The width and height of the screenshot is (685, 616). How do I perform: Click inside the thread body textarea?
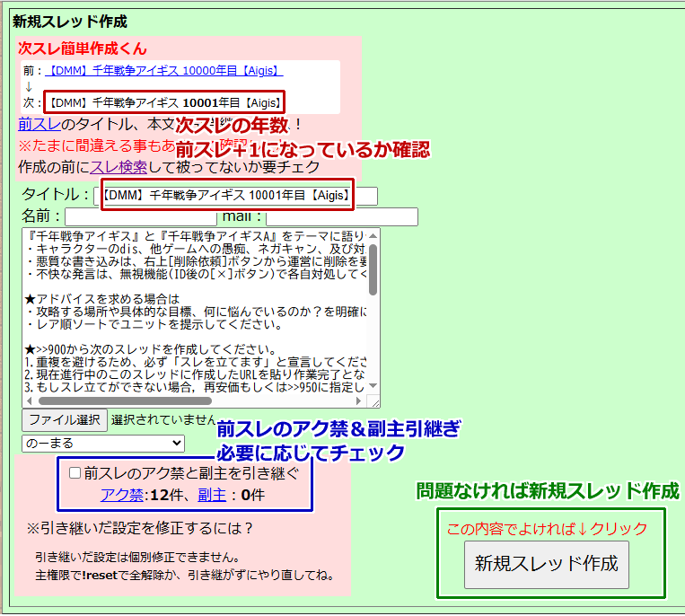pyautogui.click(x=195, y=312)
